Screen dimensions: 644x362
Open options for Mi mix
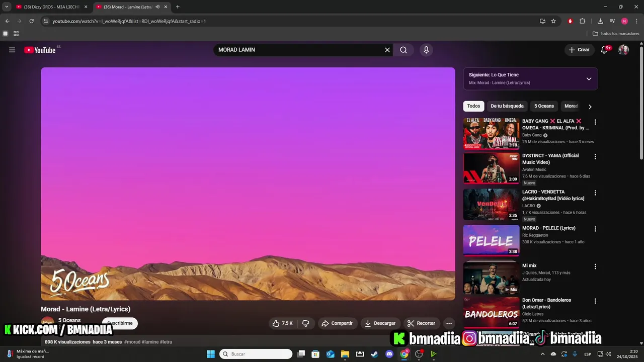coord(595,266)
